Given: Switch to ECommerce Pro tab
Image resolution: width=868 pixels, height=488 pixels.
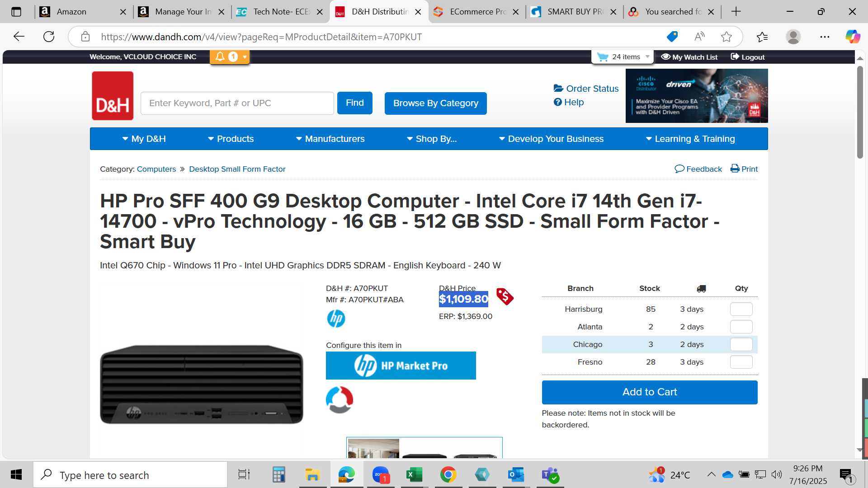Looking at the screenshot, I should (477, 12).
